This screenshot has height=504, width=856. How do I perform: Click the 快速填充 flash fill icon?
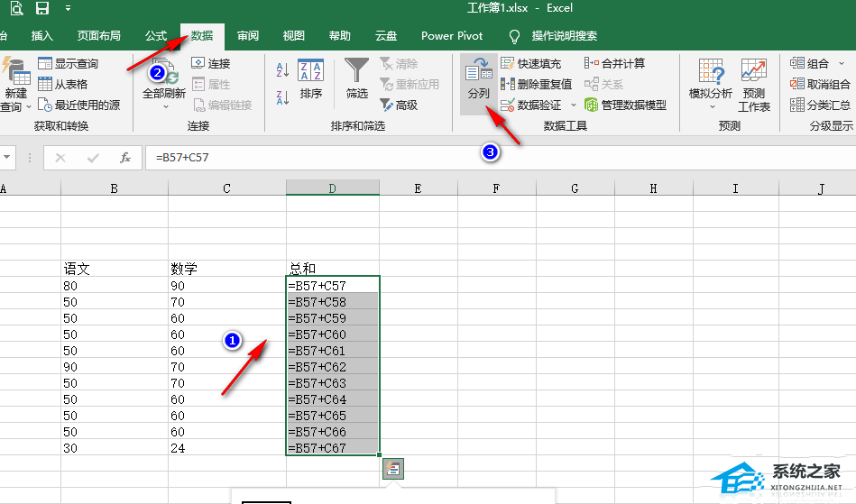coord(508,64)
